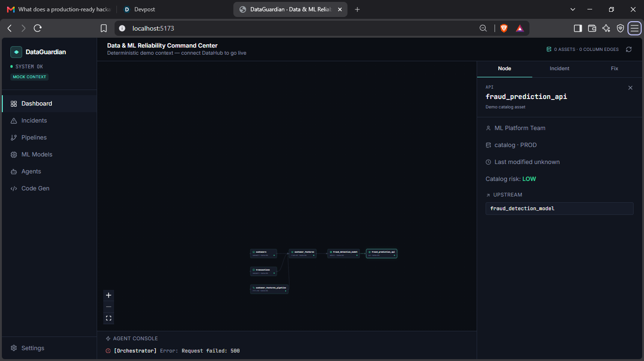Open Brave Shields lion icon

tap(504, 28)
